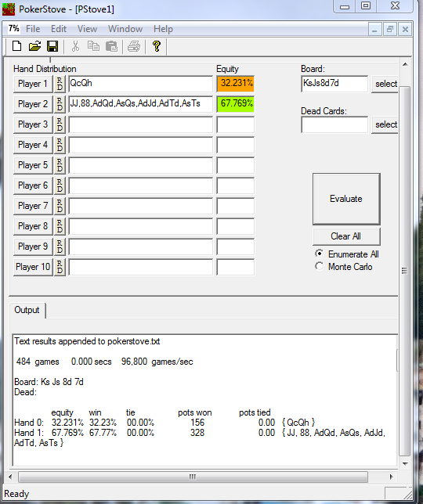Click the PokerStove app icon in title bar
Screen dimensions: 423x504
pyautogui.click(x=9, y=9)
